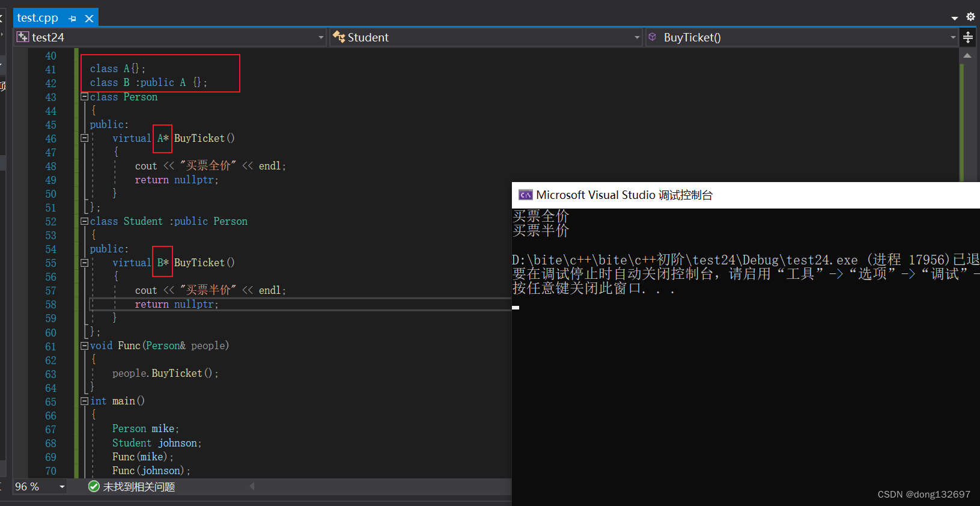The width and height of the screenshot is (980, 506).
Task: Click the split editor window icon
Action: pos(968,37)
